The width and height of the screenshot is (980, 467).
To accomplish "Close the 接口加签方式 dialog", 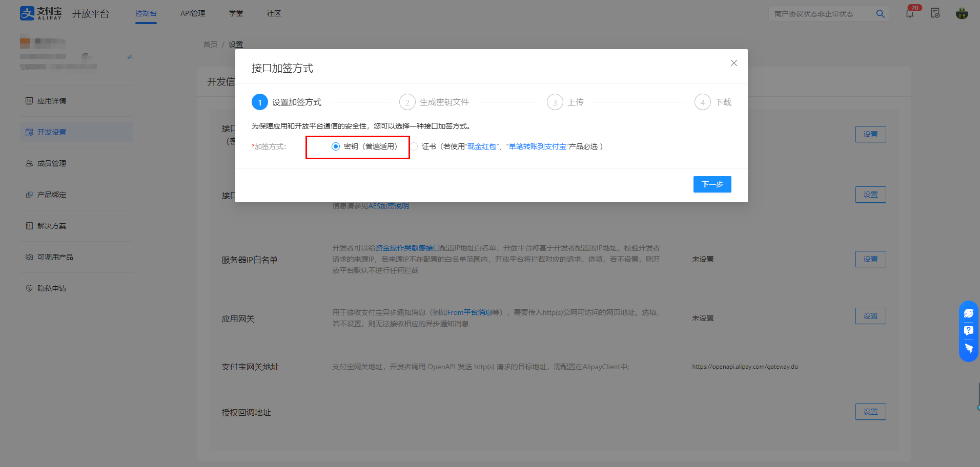I will click(734, 63).
